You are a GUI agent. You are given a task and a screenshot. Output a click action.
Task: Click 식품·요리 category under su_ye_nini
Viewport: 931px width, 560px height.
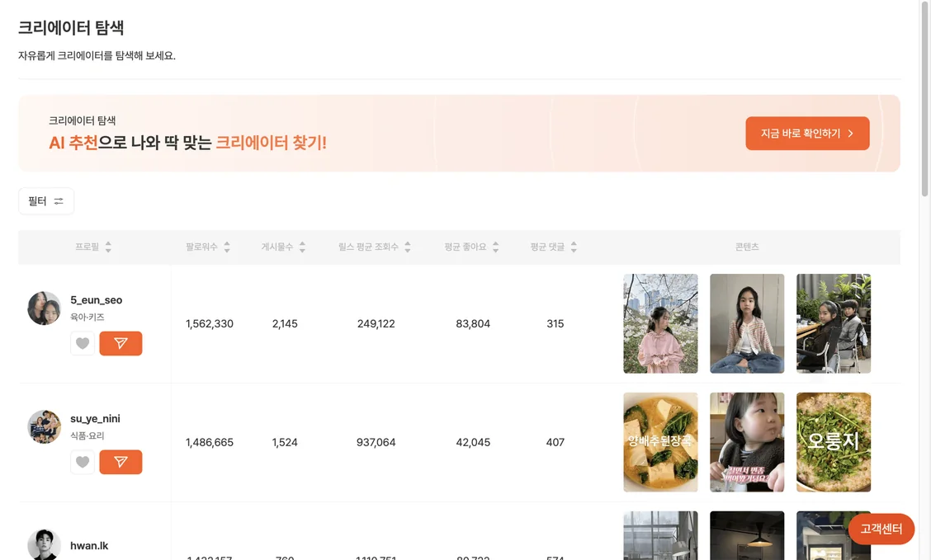[87, 435]
